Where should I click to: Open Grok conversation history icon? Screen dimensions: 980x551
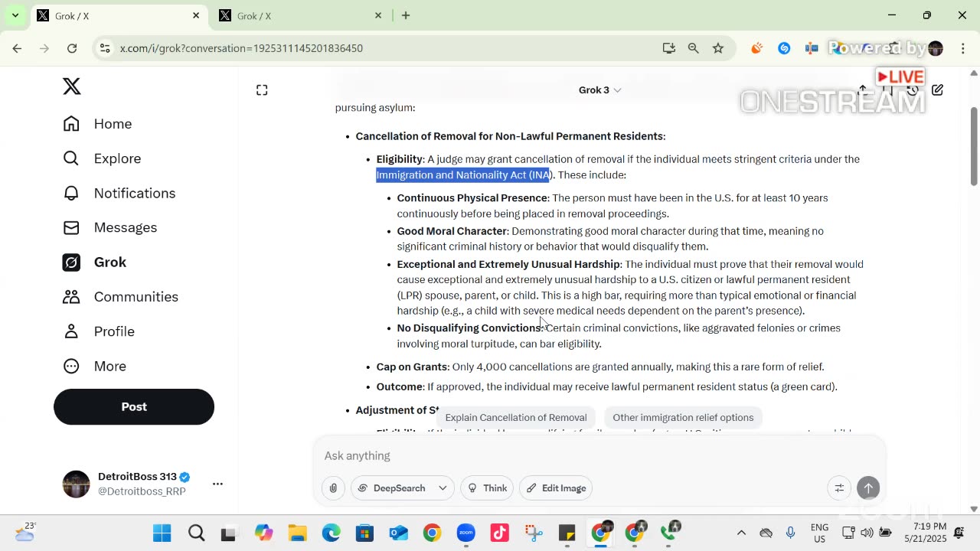pos(912,90)
